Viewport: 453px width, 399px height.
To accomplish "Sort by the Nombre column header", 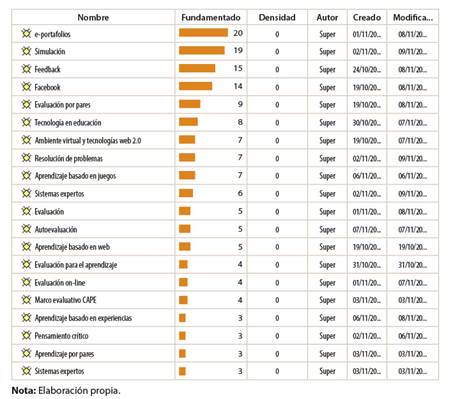I will [93, 17].
